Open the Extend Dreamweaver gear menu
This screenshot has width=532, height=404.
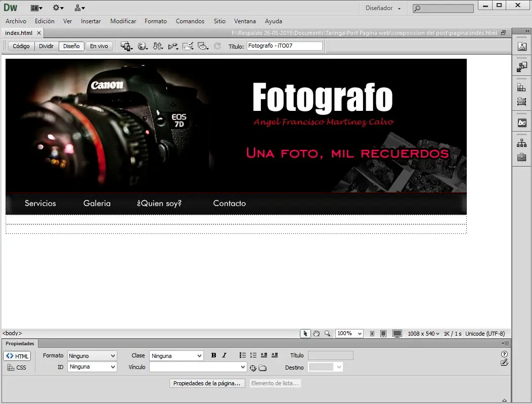tap(58, 8)
